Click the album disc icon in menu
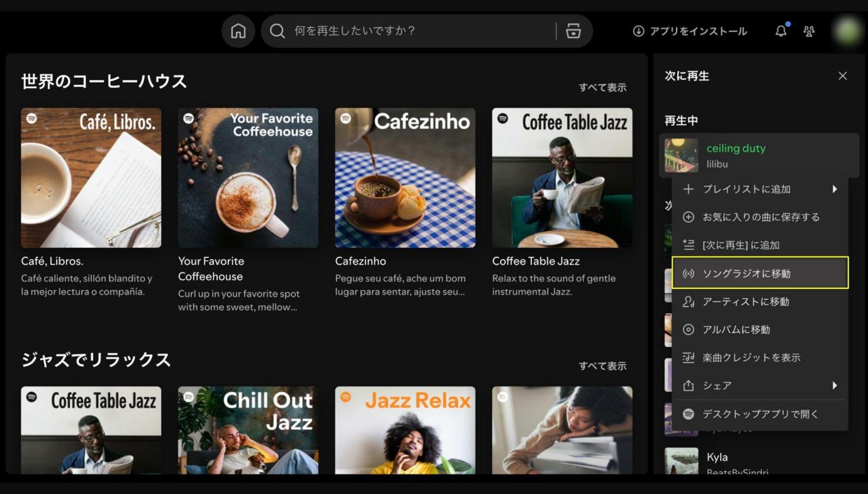 [689, 329]
